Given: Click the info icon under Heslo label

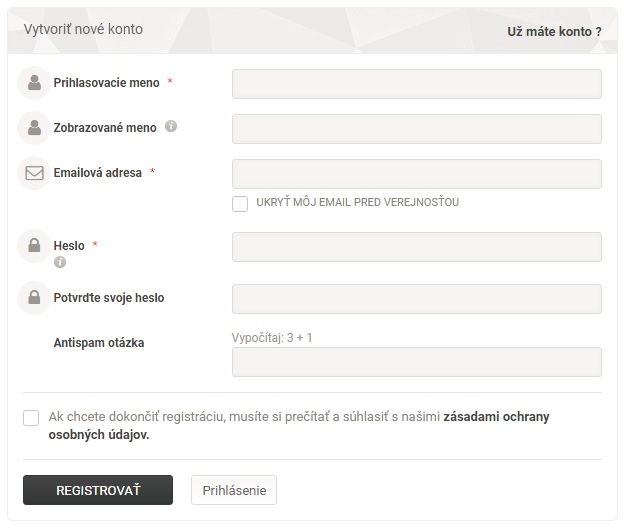Looking at the screenshot, I should pos(60,262).
